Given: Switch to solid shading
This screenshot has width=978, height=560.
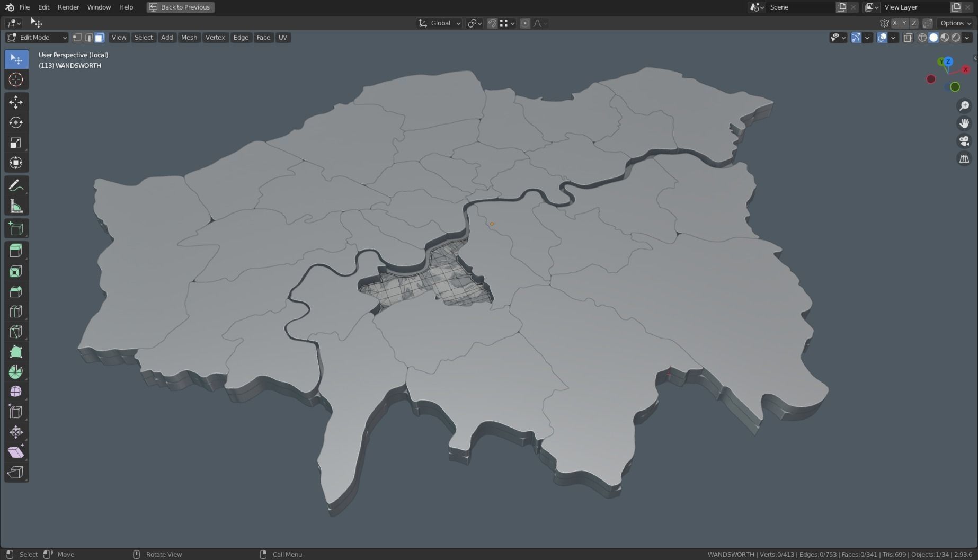Looking at the screenshot, I should click(933, 38).
